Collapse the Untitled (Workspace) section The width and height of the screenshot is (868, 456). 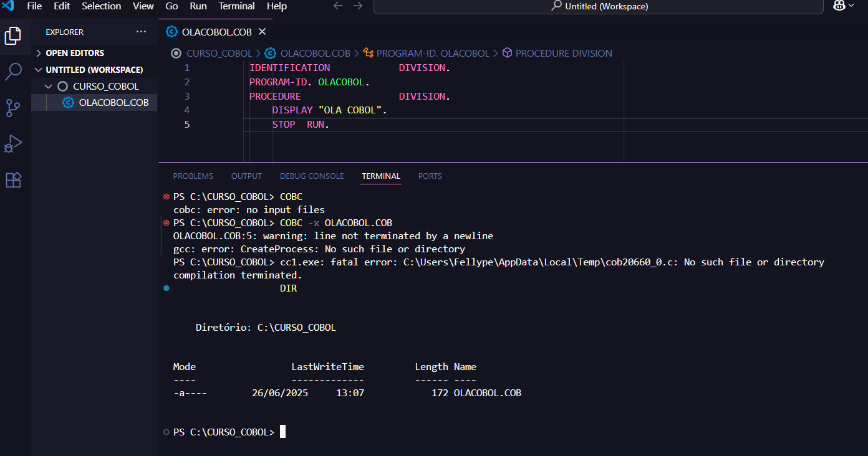95,70
